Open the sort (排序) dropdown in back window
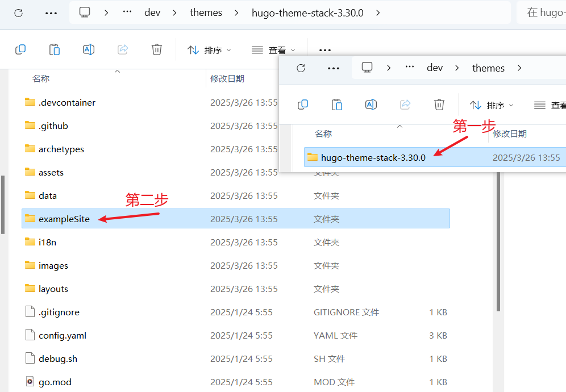The image size is (566, 392). (x=209, y=50)
